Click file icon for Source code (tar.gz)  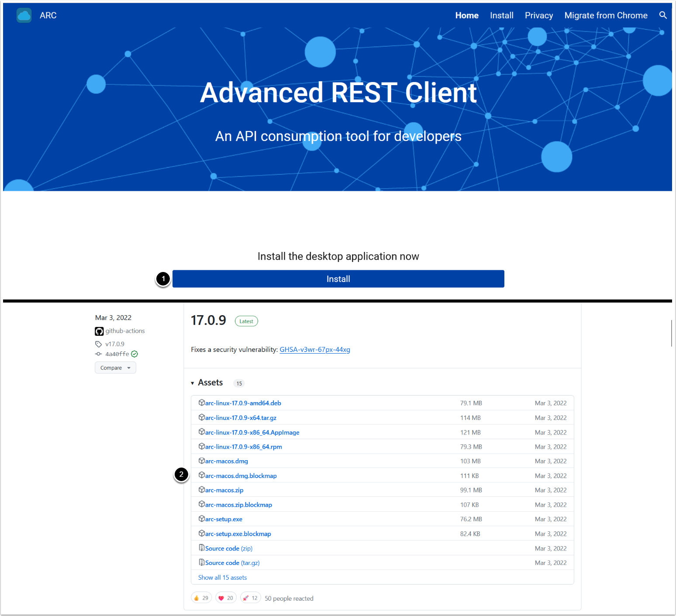point(202,562)
